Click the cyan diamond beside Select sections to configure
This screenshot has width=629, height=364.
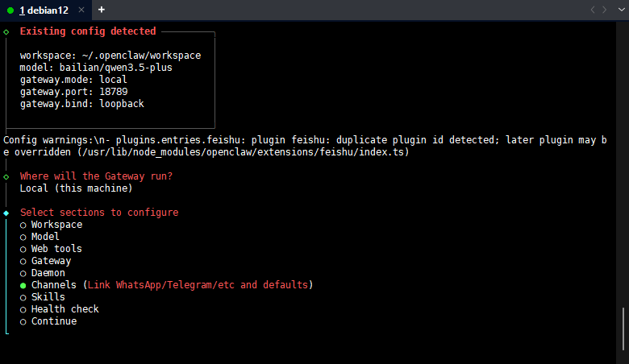coord(6,213)
